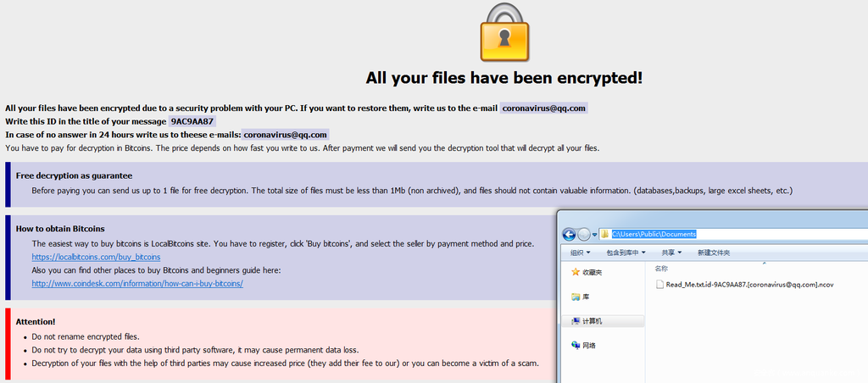Click the highlighted ID 9AC9AA87
Image resolution: width=868 pixels, height=383 pixels.
[192, 121]
